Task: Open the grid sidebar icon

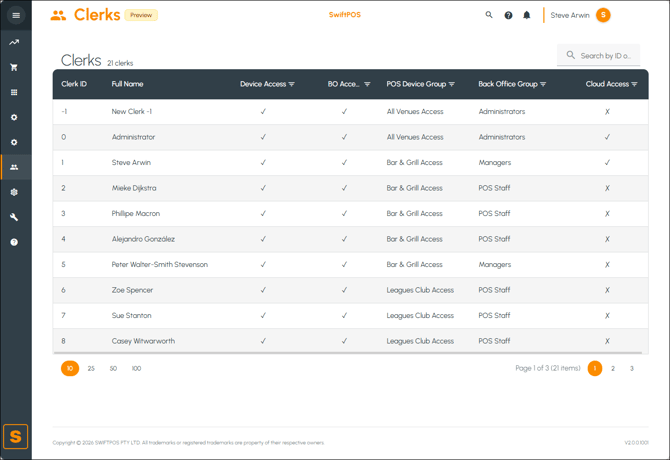Action: [x=14, y=92]
